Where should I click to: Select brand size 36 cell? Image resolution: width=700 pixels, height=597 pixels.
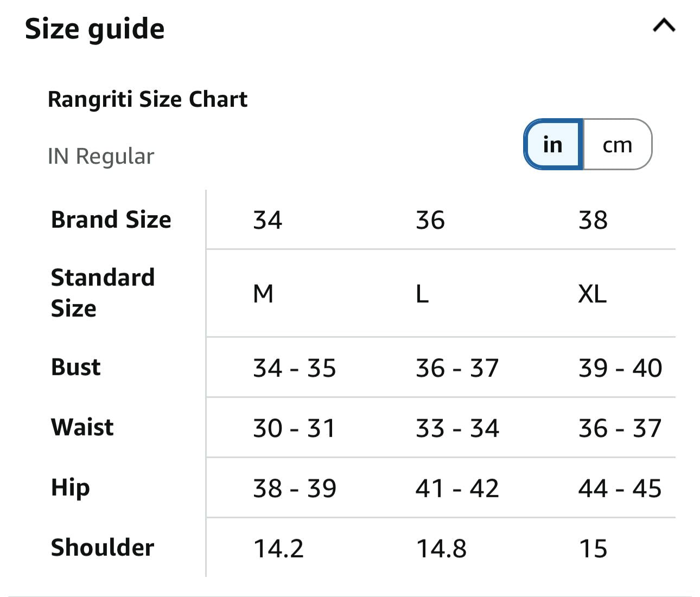(x=430, y=220)
